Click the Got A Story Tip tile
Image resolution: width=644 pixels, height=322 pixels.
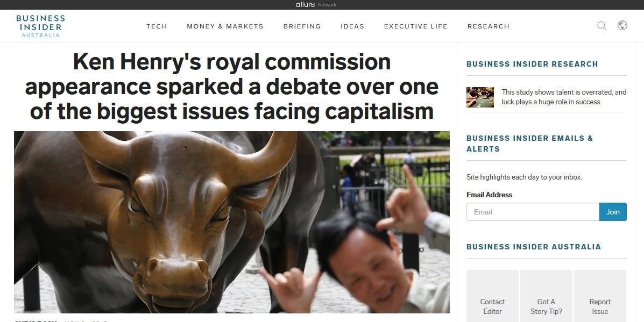click(x=546, y=296)
